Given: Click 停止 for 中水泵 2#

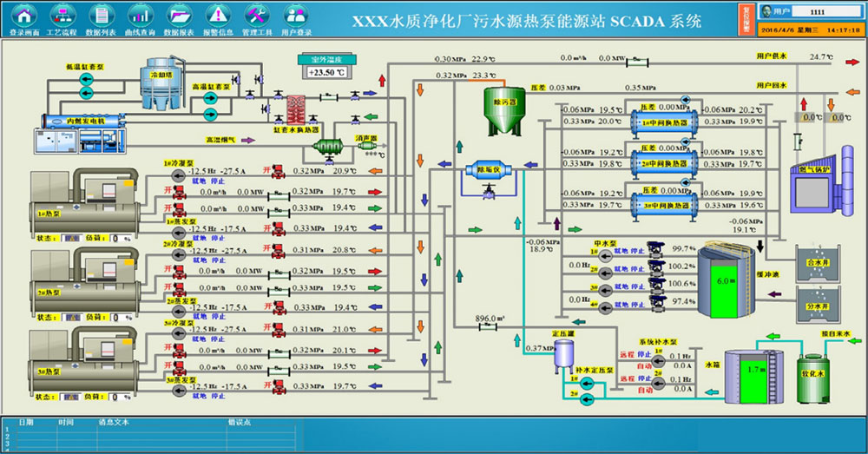Looking at the screenshot, I should point(638,269).
